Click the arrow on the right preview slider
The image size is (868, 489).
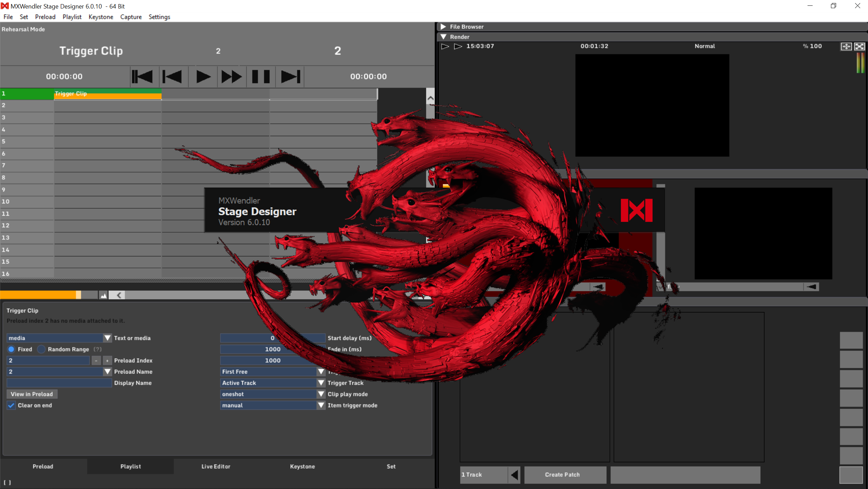point(811,287)
